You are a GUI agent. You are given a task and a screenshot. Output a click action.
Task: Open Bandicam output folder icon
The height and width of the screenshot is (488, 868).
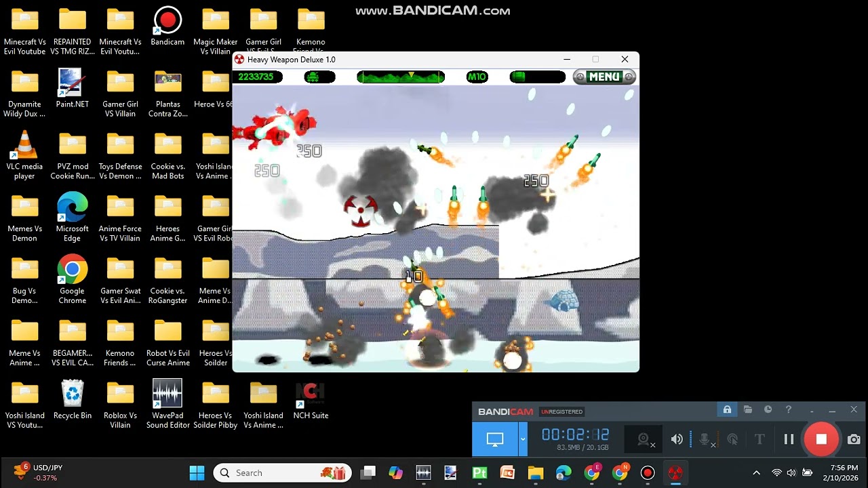pyautogui.click(x=747, y=410)
